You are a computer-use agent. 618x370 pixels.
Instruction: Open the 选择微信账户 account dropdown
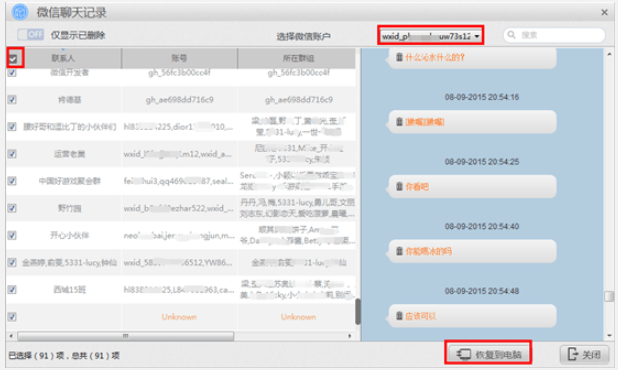430,36
